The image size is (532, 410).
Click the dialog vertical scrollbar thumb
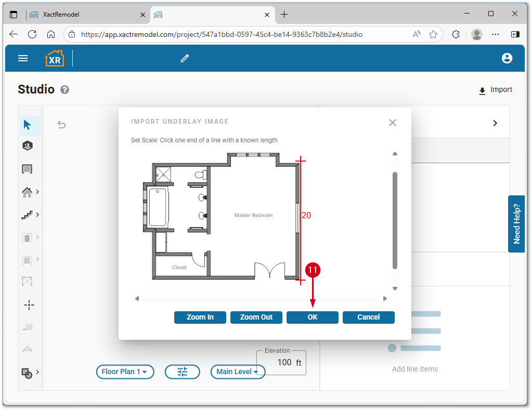tap(395, 220)
